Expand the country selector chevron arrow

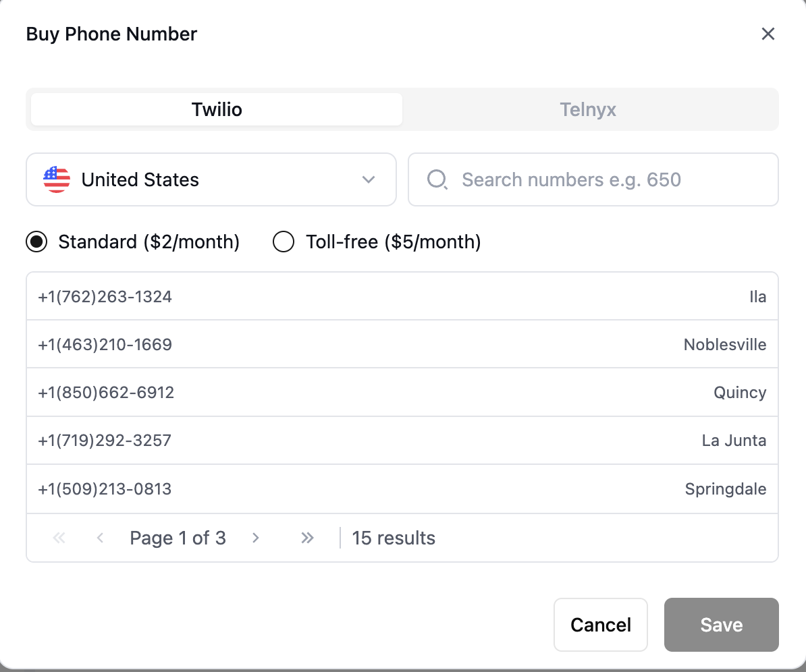368,180
